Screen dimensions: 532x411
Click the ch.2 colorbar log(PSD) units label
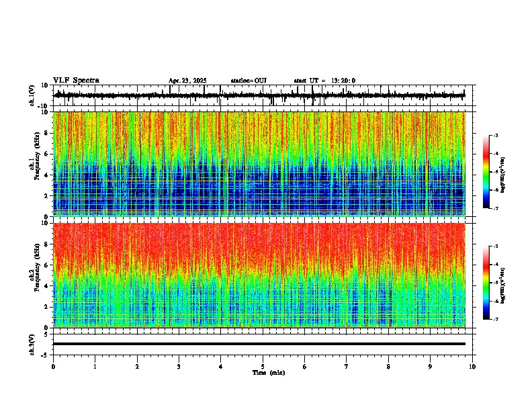(x=503, y=285)
